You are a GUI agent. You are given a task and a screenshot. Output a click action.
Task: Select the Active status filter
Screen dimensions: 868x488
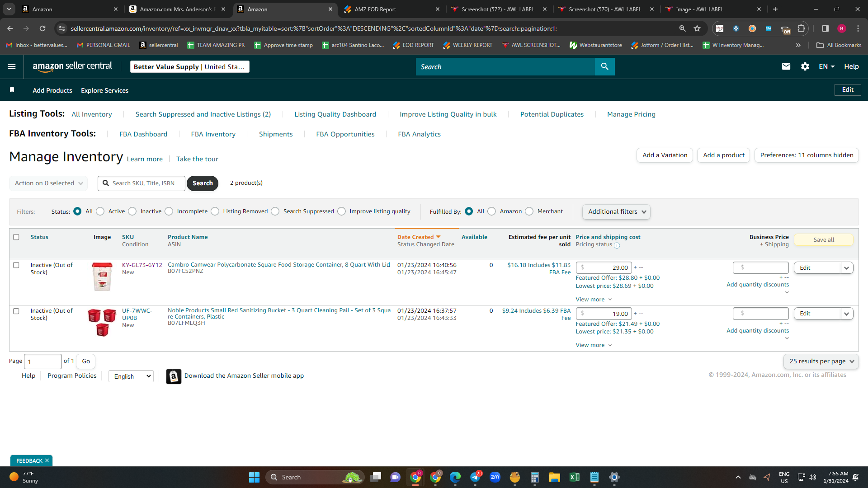100,211
